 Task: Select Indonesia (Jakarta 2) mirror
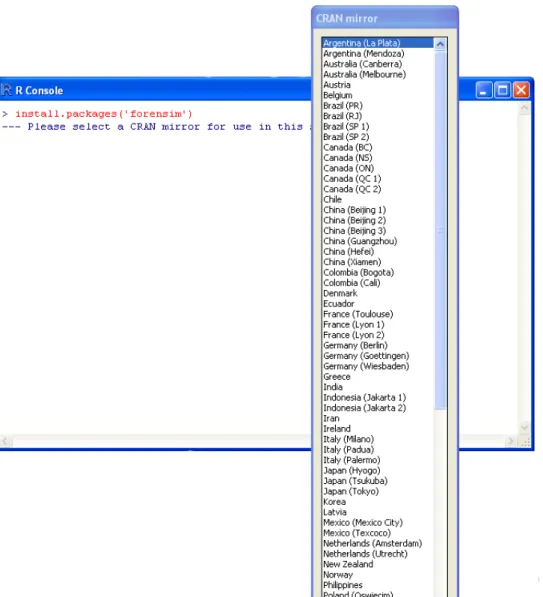pos(378,408)
